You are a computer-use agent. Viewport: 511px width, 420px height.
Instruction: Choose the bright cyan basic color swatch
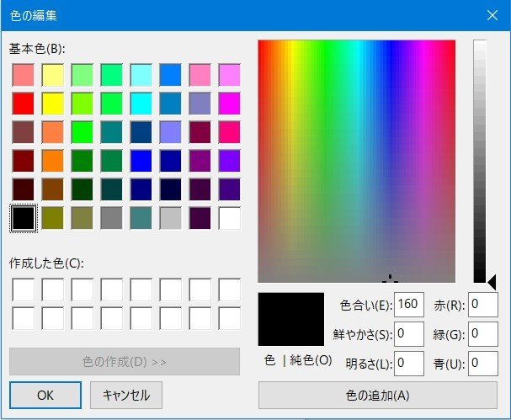tap(141, 104)
